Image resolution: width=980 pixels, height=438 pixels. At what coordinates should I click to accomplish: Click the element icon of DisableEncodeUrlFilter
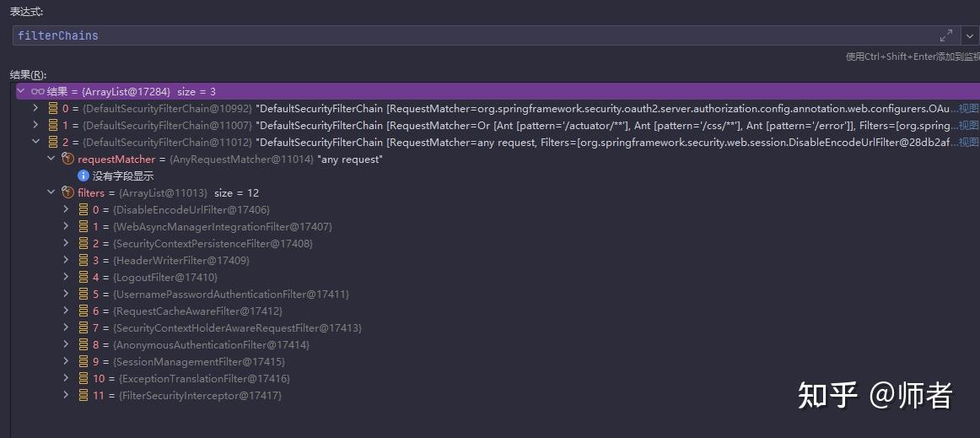click(83, 209)
